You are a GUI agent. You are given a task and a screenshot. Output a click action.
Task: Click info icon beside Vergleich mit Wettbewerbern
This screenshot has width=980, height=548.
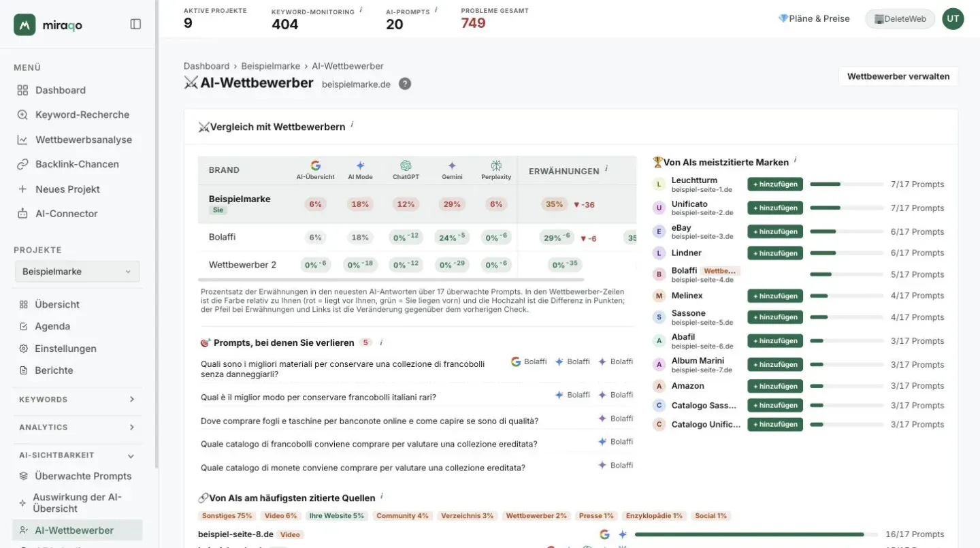352,125
